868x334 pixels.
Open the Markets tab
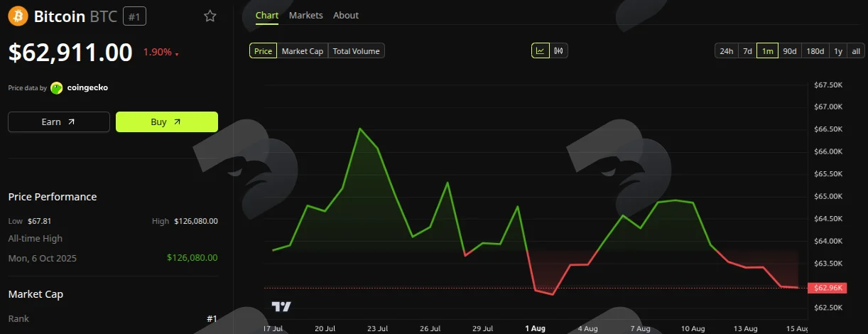(x=306, y=15)
